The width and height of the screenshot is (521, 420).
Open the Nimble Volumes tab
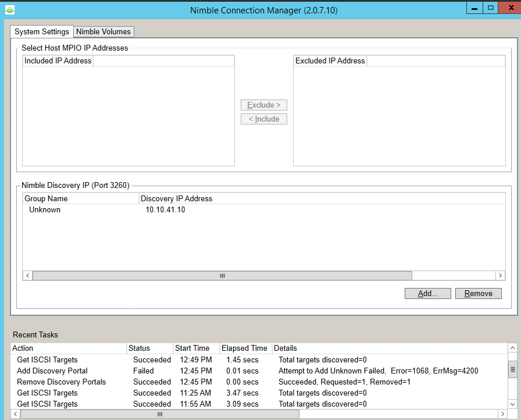coord(104,31)
